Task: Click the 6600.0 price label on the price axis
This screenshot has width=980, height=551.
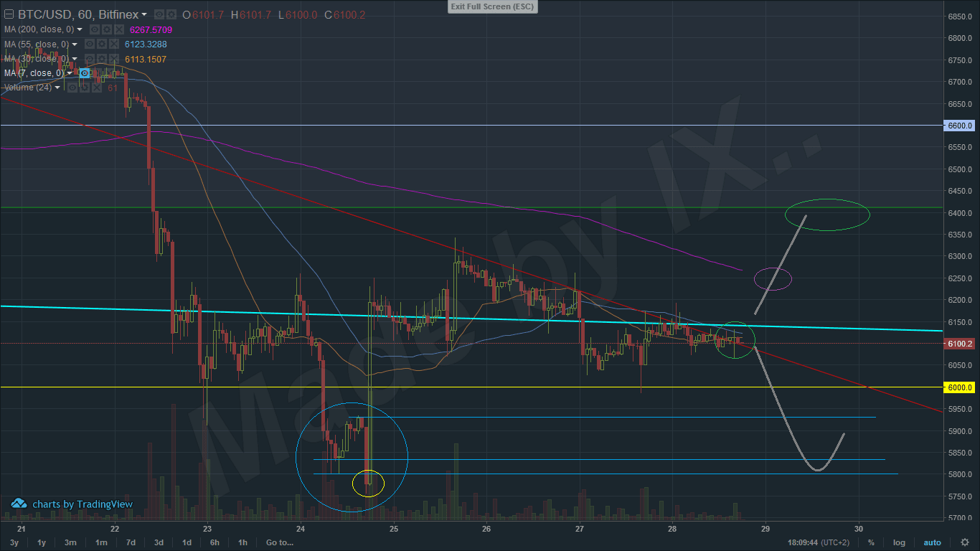Action: pos(959,126)
